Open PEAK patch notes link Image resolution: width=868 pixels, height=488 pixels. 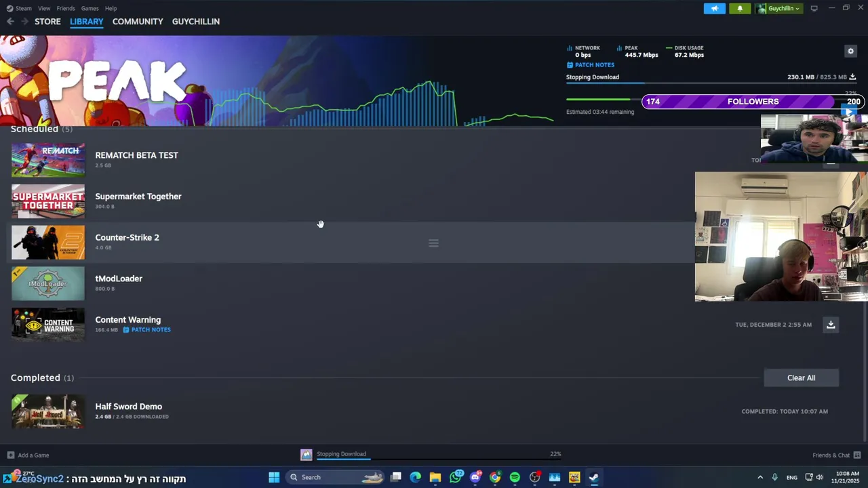(591, 65)
